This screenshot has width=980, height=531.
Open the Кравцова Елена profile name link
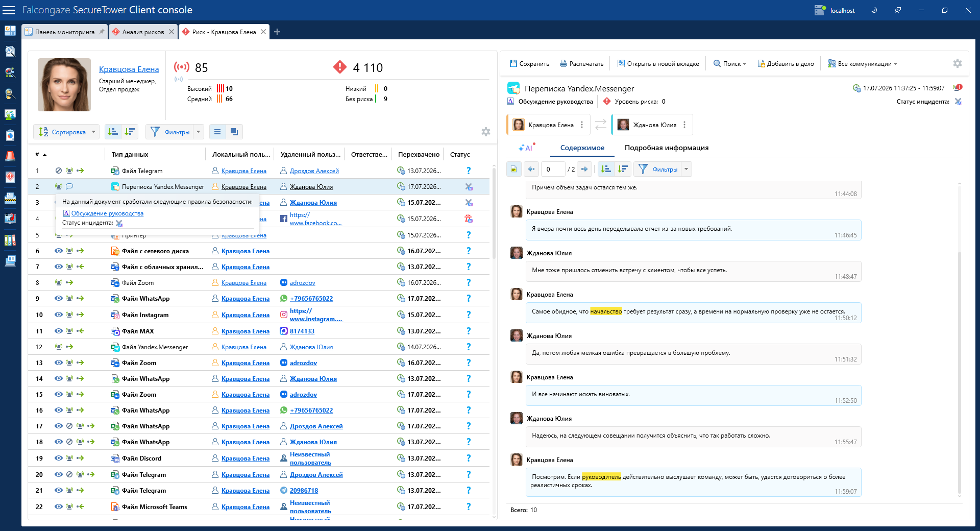point(129,69)
